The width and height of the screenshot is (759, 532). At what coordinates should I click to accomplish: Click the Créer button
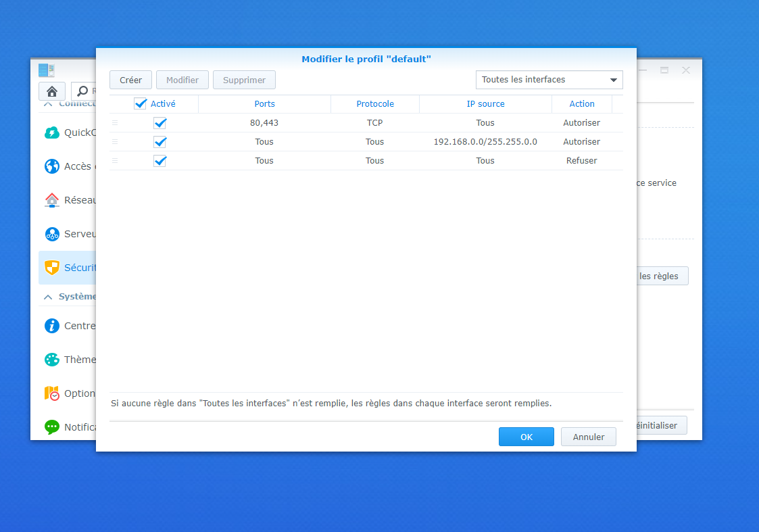(x=130, y=80)
